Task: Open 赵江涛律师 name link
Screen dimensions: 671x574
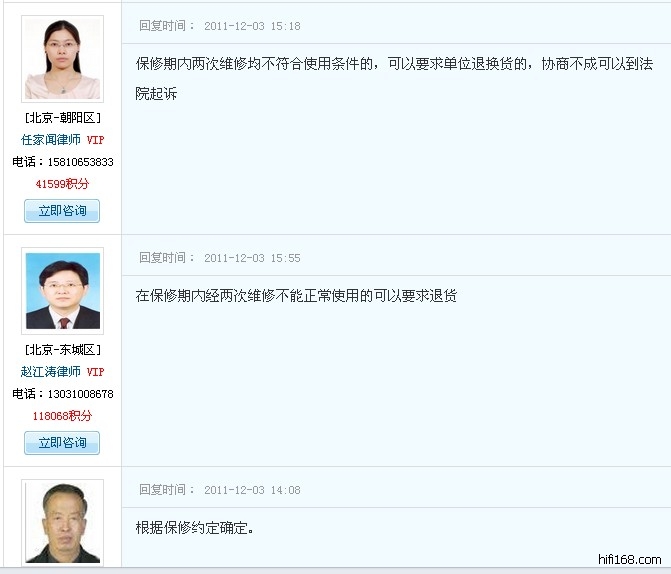Action: tap(50, 372)
